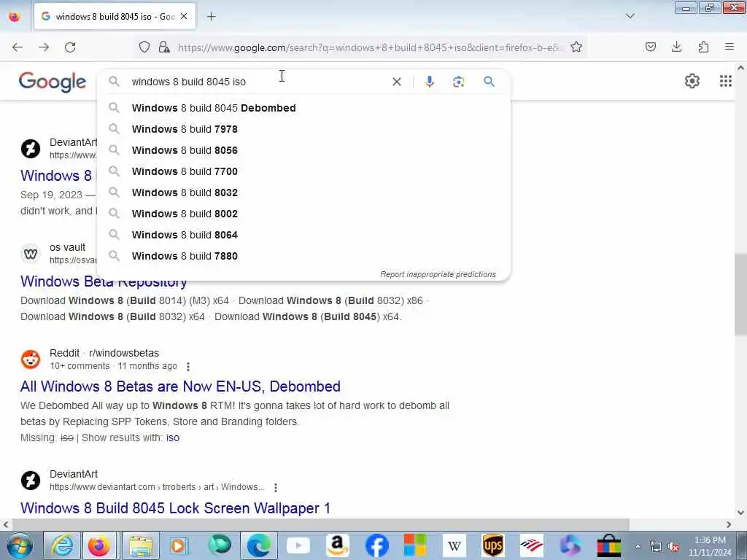Search by image using Google Lens icon
This screenshot has height=560, width=747.
coord(458,82)
